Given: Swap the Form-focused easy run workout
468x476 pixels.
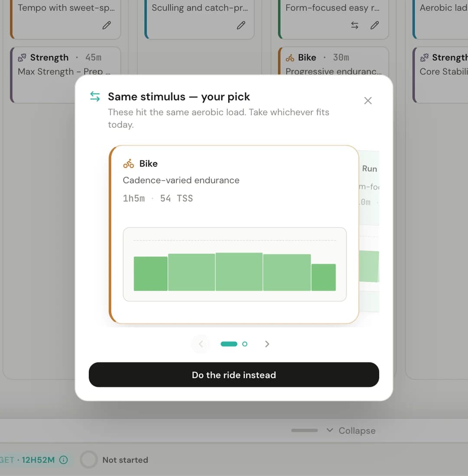Looking at the screenshot, I should coord(355,25).
